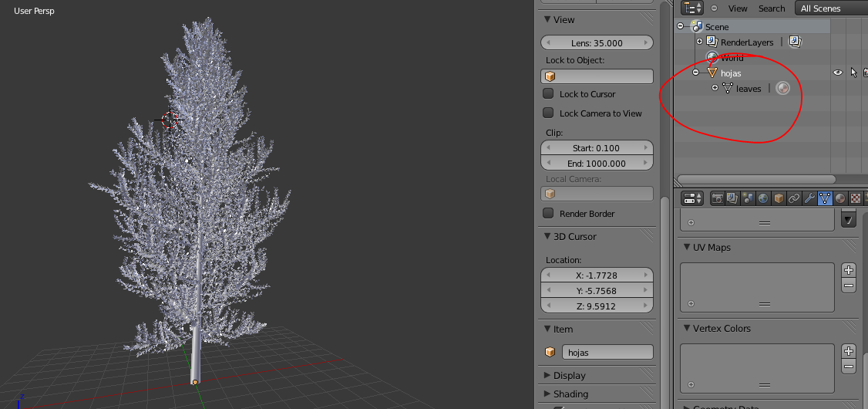This screenshot has width=868, height=409.
Task: Open the Outliner editor type selector
Action: tap(692, 8)
